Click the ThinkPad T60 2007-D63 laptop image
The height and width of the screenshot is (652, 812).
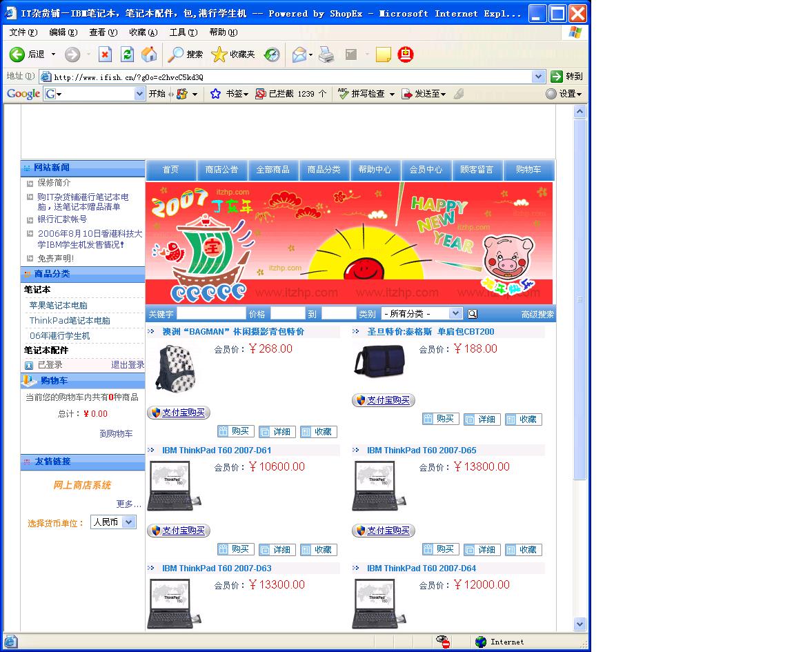(175, 604)
